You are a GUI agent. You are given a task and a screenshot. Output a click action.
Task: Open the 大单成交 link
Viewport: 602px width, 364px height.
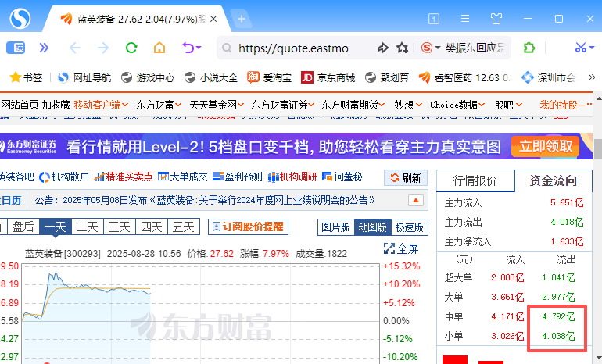pyautogui.click(x=183, y=177)
